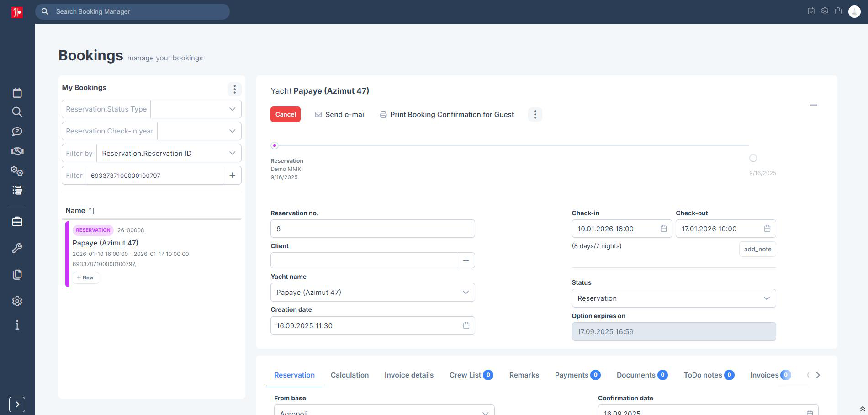Select the Papaye (Azimut 47) booking entry

153,254
